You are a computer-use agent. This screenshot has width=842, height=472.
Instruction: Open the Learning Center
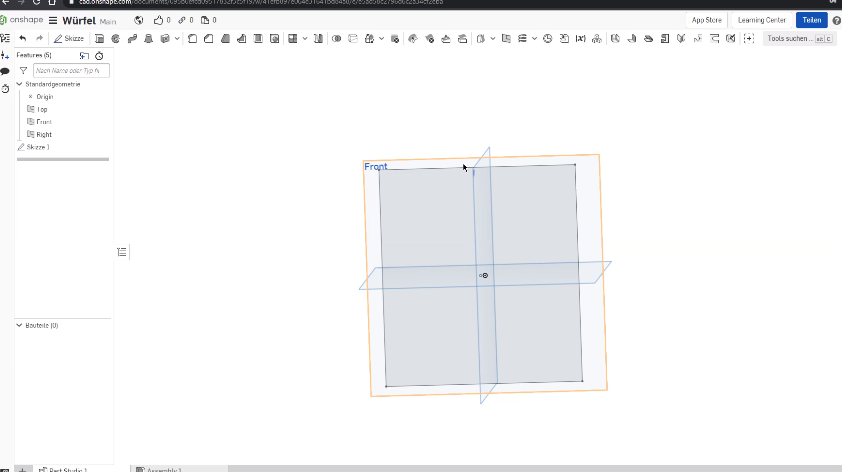tap(761, 20)
